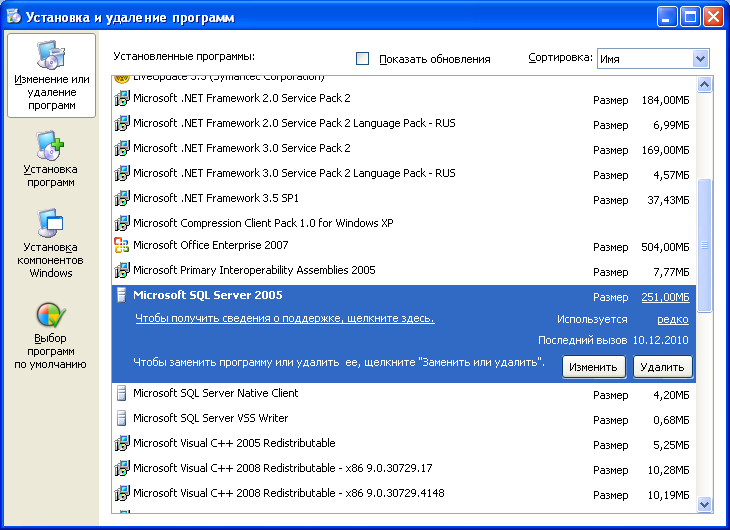Image resolution: width=730 pixels, height=530 pixels.
Task: Click icon of Primary Interoperability Assemblies 2005
Action: tap(122, 270)
